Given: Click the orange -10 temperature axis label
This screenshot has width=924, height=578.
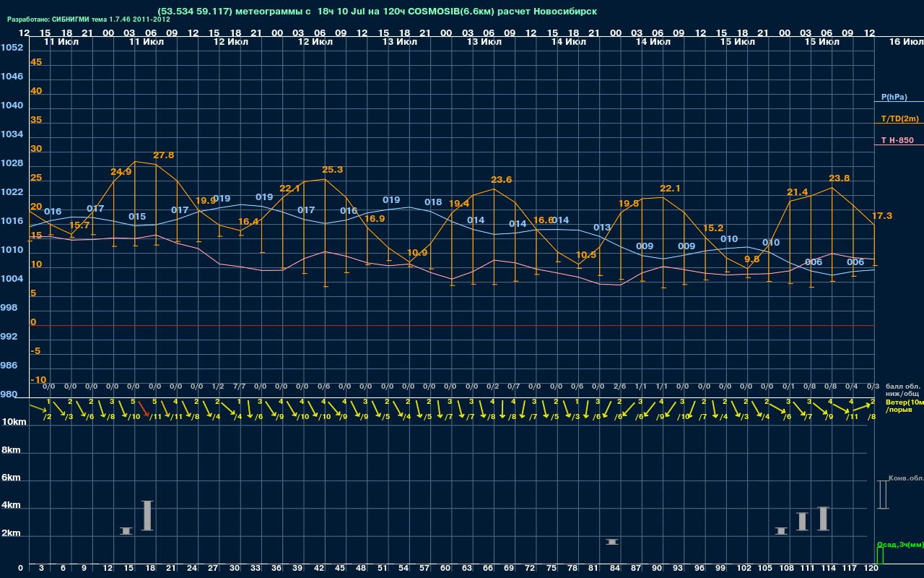Looking at the screenshot, I should coord(39,379).
